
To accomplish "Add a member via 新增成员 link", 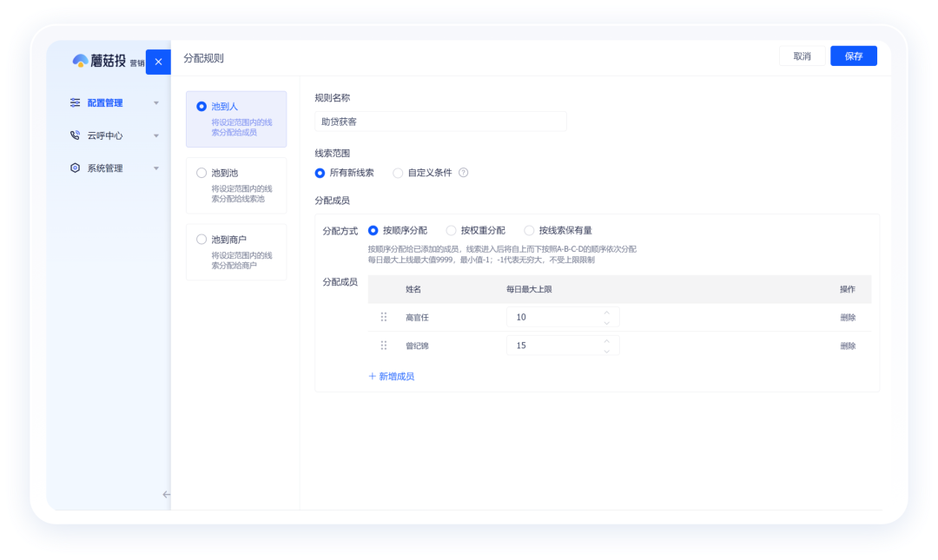I will (391, 375).
